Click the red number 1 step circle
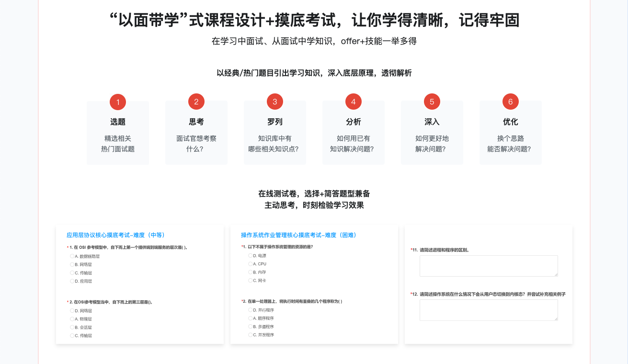This screenshot has height=364, width=628. (118, 102)
